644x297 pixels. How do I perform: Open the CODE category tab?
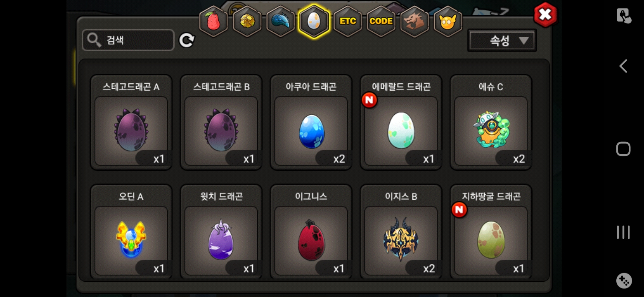coord(381,21)
